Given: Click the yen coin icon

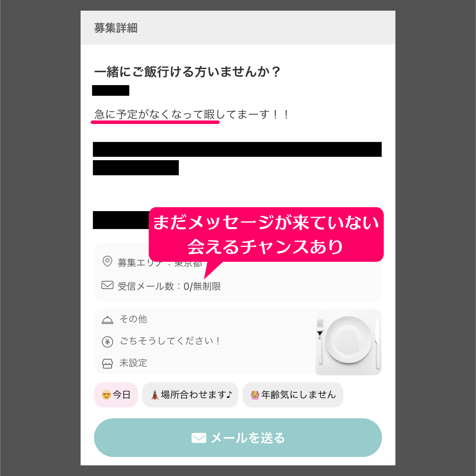Looking at the screenshot, I should point(107,342).
